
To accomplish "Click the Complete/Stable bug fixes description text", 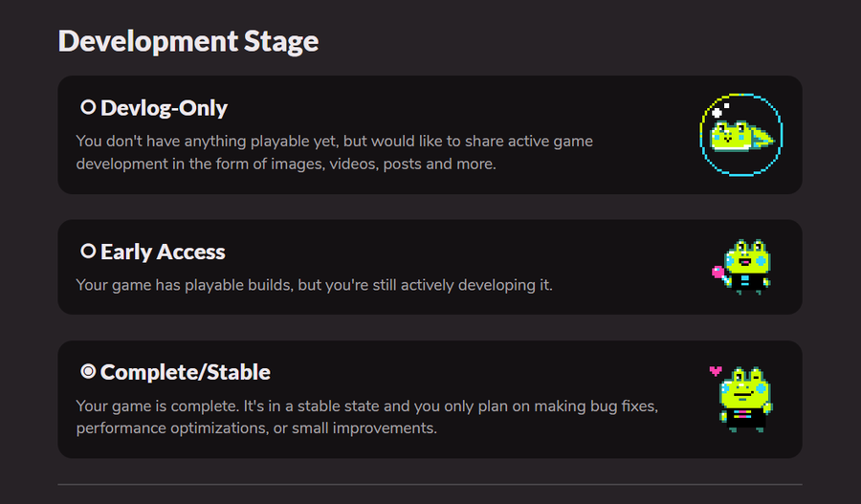I will [366, 417].
